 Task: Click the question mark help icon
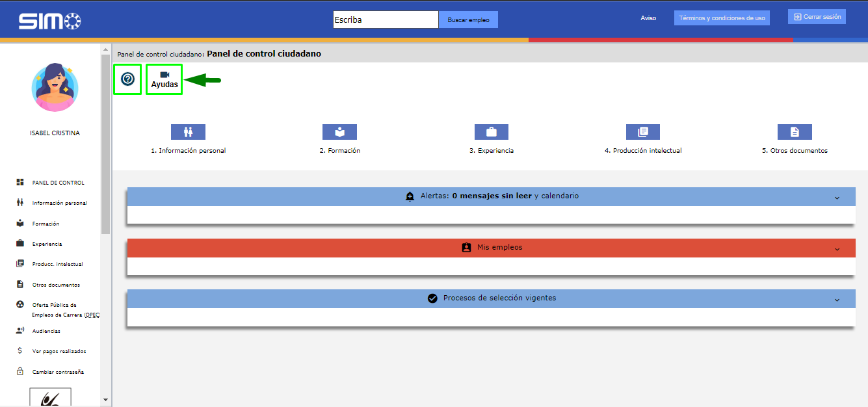127,79
